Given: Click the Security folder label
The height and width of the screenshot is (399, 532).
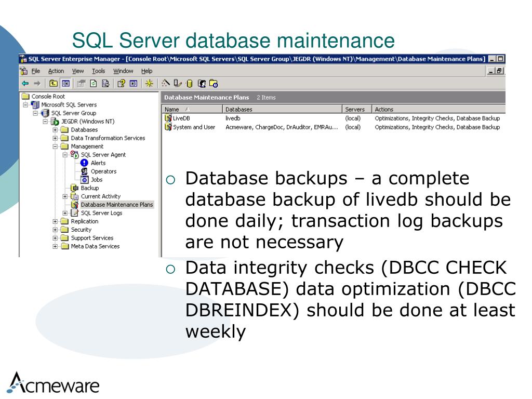Looking at the screenshot, I should point(81,230).
